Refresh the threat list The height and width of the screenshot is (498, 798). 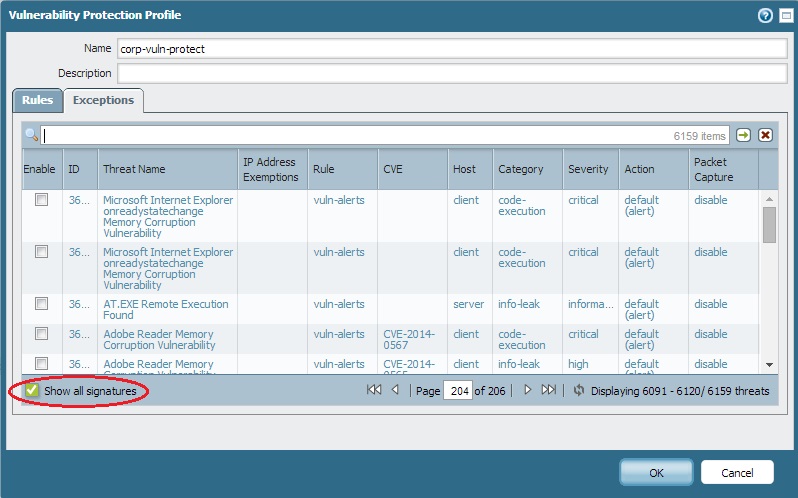578,390
